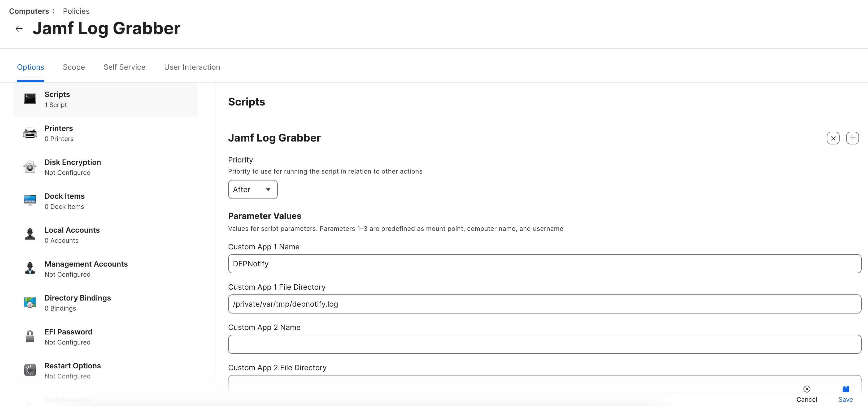This screenshot has width=868, height=406.
Task: Click the Scripts terminal icon in sidebar
Action: tap(30, 99)
